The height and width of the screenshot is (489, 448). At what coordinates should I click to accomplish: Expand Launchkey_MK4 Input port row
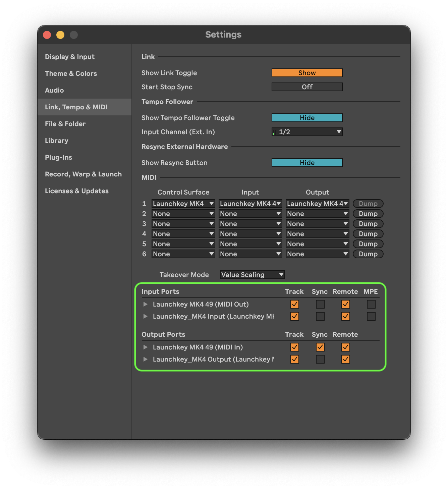coord(145,316)
